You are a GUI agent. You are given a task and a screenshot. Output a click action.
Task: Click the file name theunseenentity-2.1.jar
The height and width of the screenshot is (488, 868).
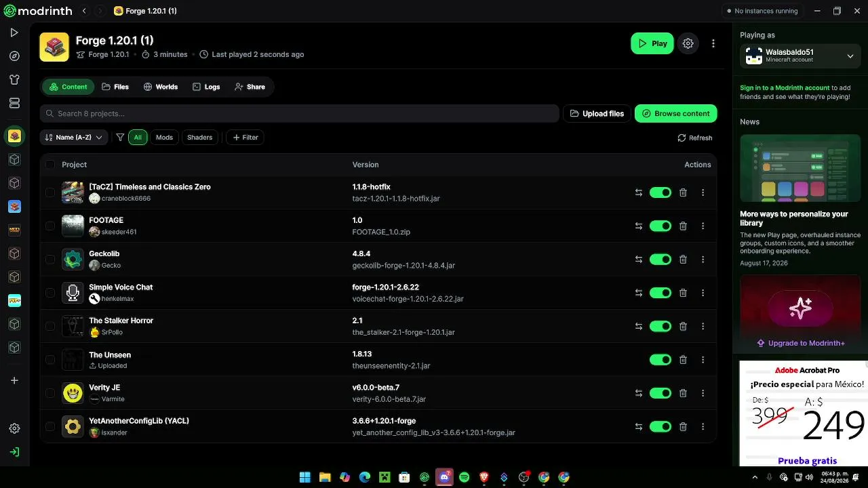[391, 366]
